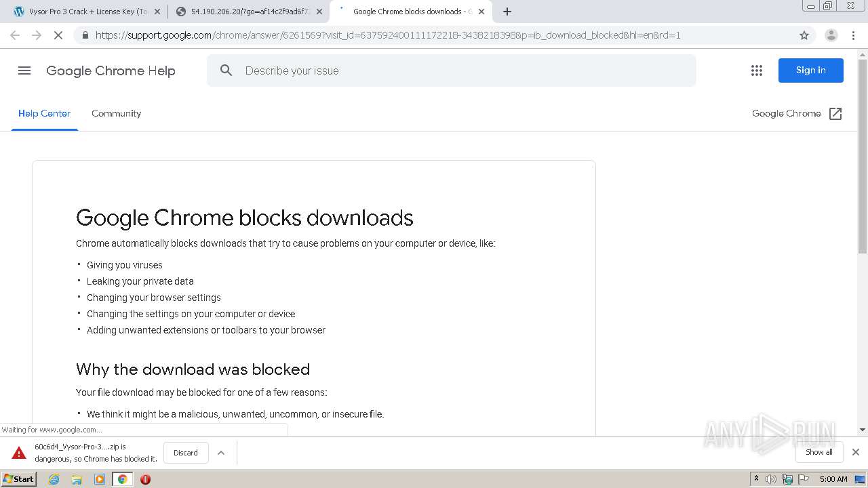The height and width of the screenshot is (488, 868).
Task: Switch to the Community tab
Action: click(117, 113)
